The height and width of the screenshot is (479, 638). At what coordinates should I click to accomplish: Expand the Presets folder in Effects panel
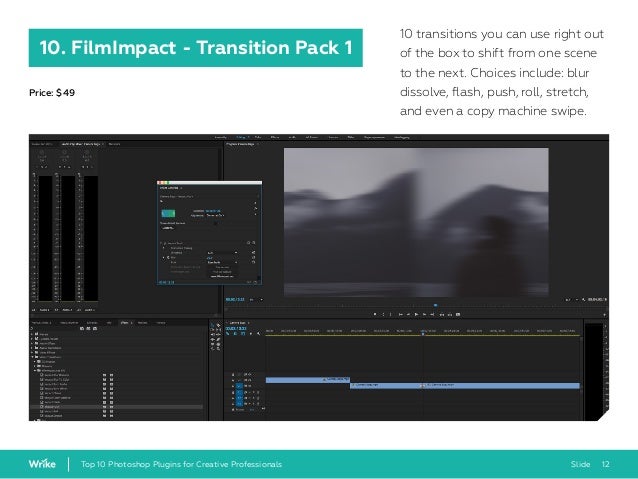coord(32,334)
